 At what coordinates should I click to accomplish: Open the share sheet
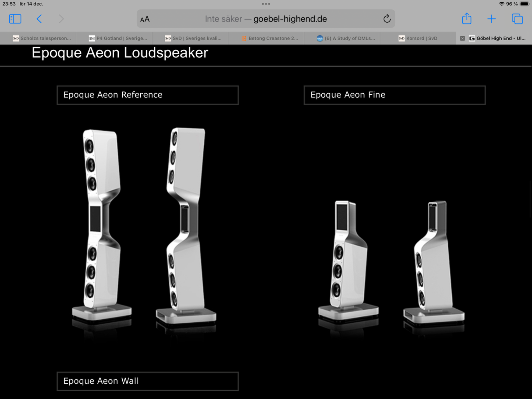(467, 18)
